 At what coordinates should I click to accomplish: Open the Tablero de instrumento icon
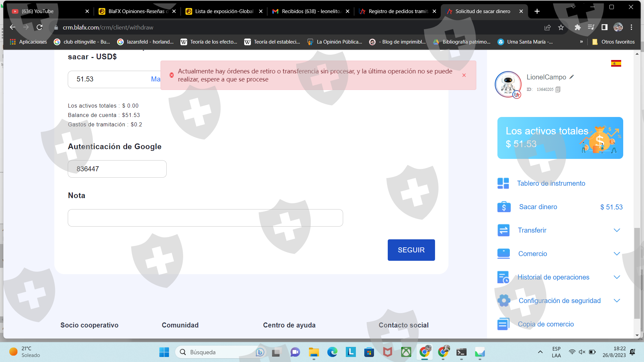503,183
